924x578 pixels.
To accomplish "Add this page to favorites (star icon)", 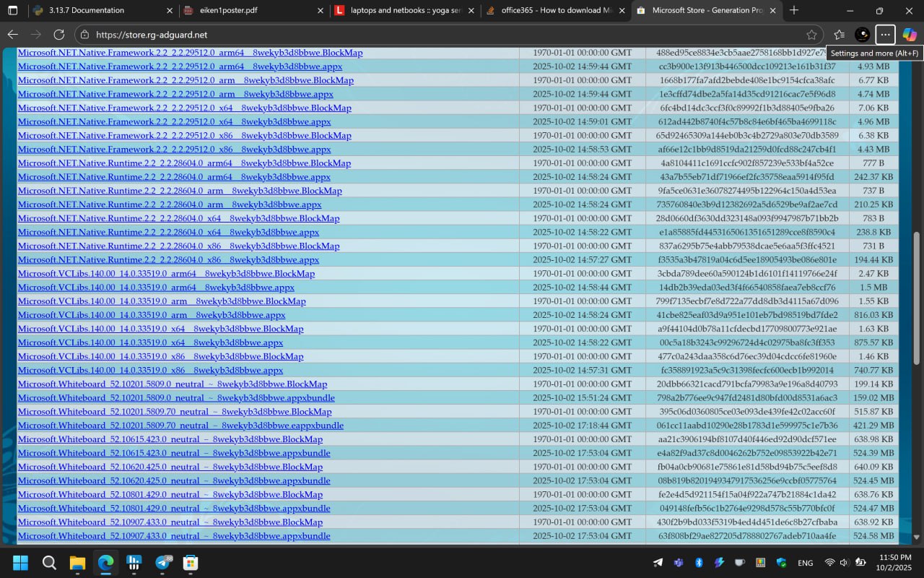I will (x=811, y=35).
